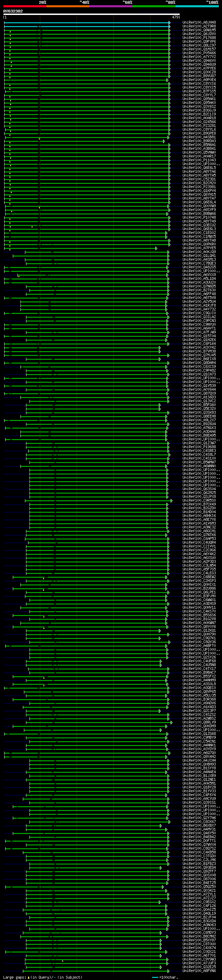Select the UniRef100_A6VXX9 label

pyautogui.click(x=199, y=275)
